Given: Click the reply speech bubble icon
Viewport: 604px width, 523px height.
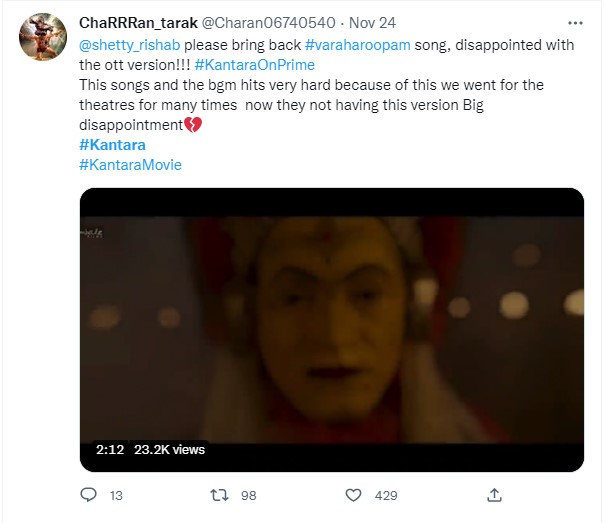Looking at the screenshot, I should click(x=88, y=495).
